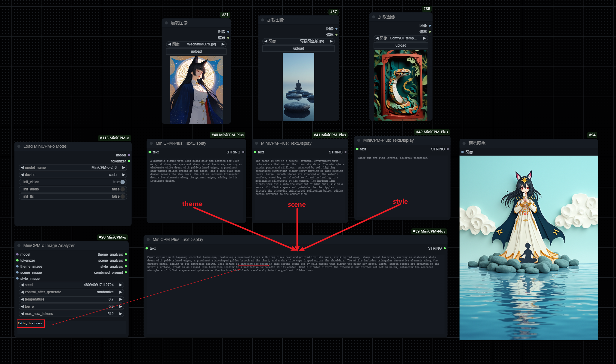616x364 pixels.
Task: Click the #98 MiniCPM-o node badge
Action: [112, 237]
